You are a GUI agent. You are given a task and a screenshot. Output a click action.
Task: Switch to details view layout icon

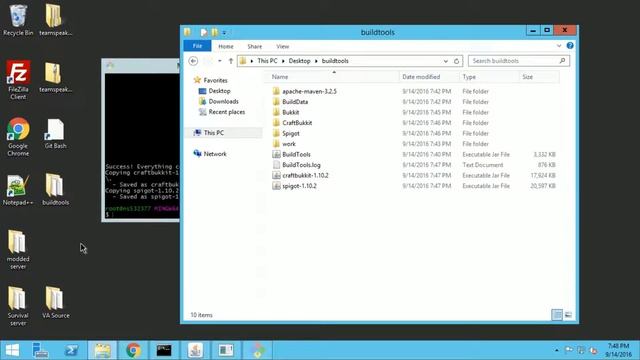tap(557, 315)
